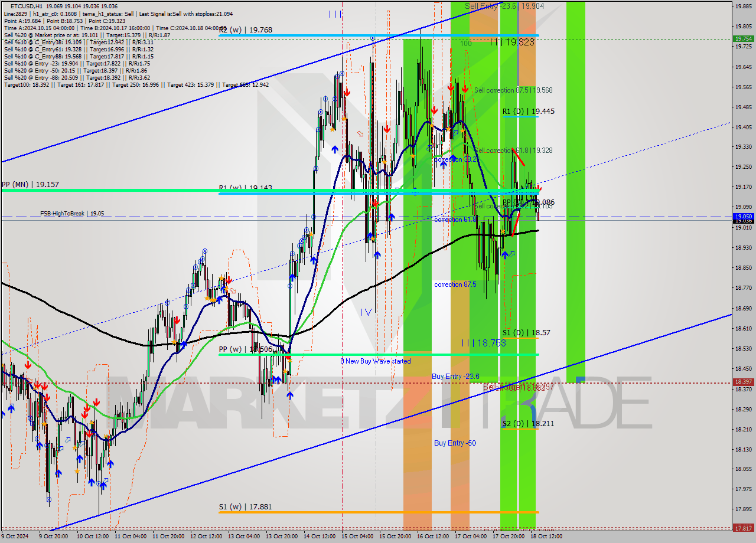
Task: Click the '10 Oct 12:00' time axis label
Action: [x=93, y=537]
